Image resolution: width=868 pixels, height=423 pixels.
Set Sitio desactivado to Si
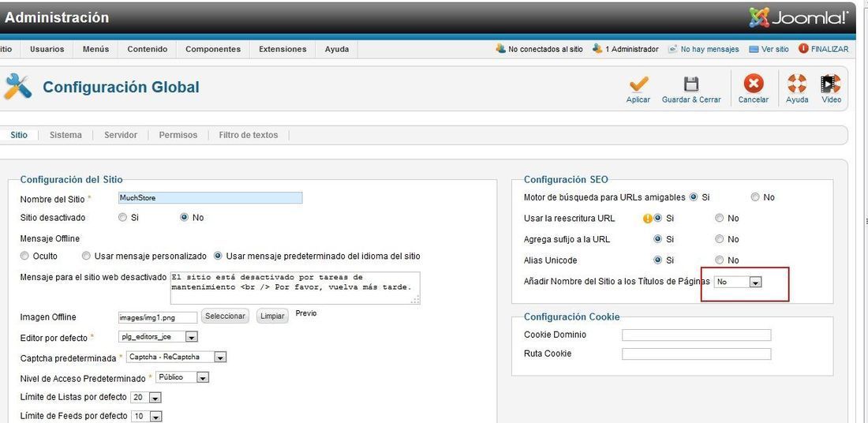123,218
